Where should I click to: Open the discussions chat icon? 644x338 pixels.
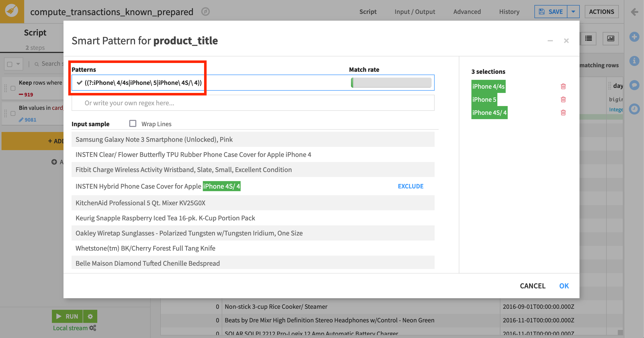(634, 85)
